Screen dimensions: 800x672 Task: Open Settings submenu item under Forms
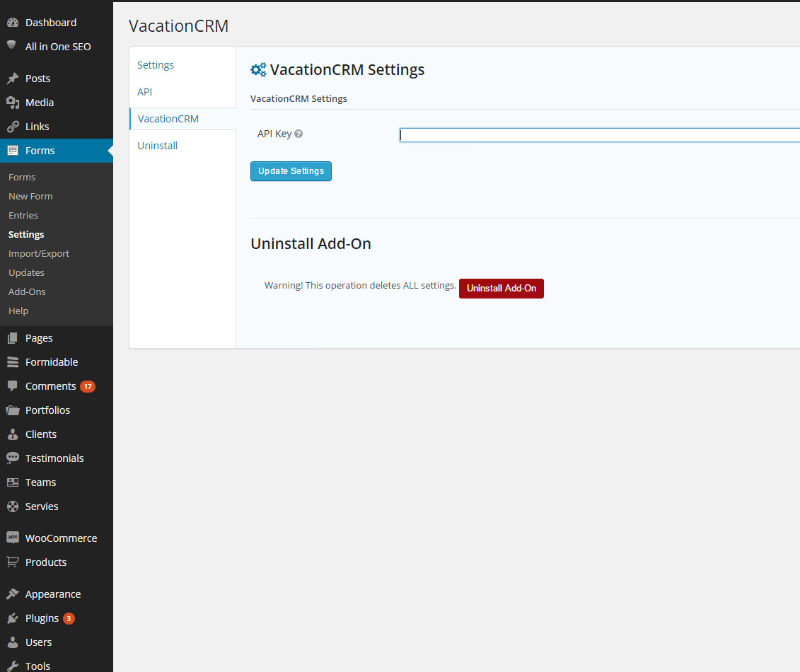click(x=26, y=234)
